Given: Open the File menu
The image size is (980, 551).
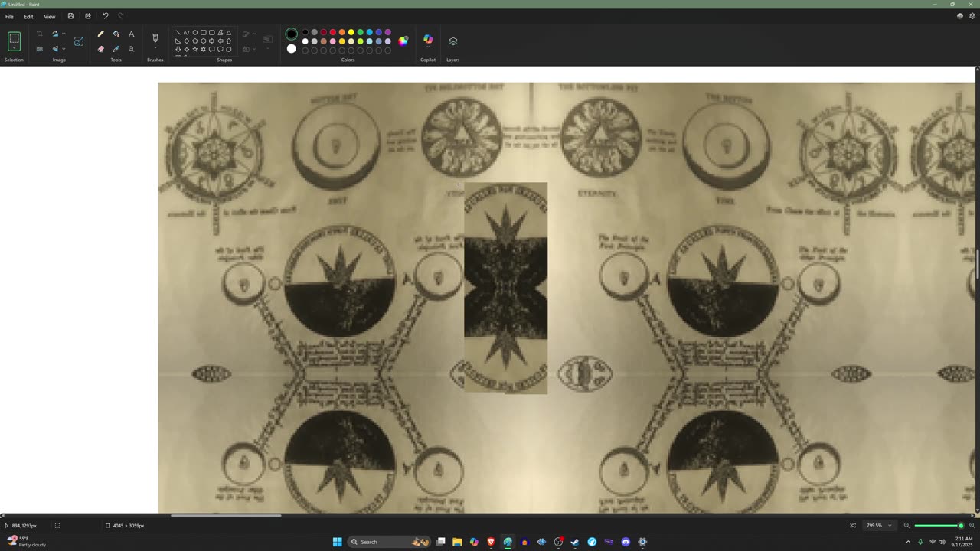Looking at the screenshot, I should pos(9,16).
